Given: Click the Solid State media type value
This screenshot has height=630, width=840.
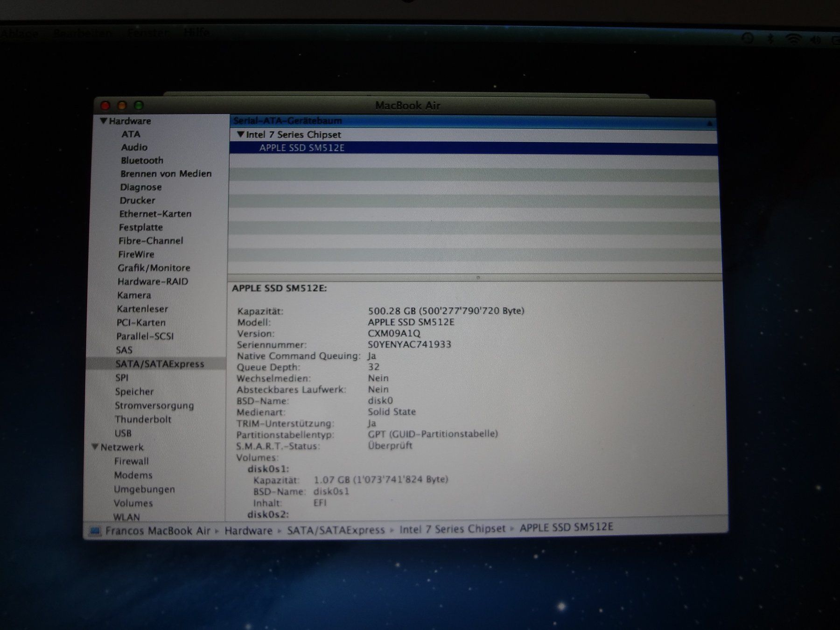Looking at the screenshot, I should (x=392, y=412).
